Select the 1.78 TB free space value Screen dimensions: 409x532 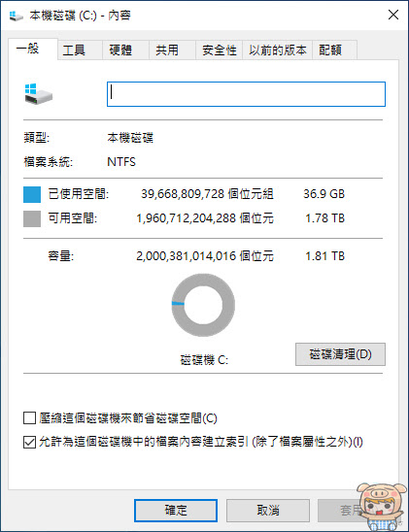(x=324, y=218)
